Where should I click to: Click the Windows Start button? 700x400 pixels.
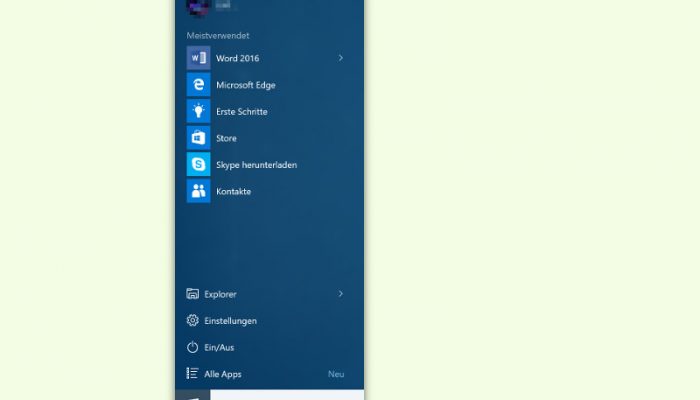[x=192, y=395]
